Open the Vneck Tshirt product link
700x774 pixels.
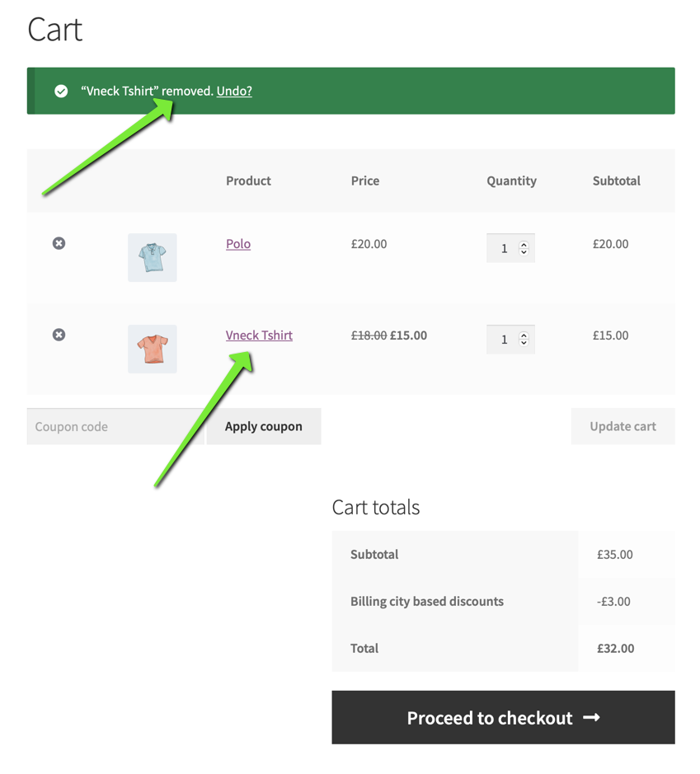point(259,335)
